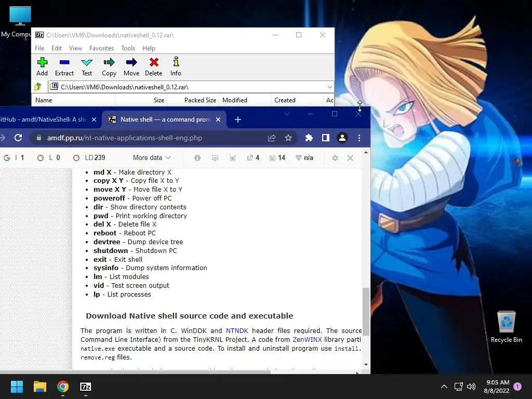Select the Move tool in 7-Zip
This screenshot has width=532, height=399.
[131, 66]
